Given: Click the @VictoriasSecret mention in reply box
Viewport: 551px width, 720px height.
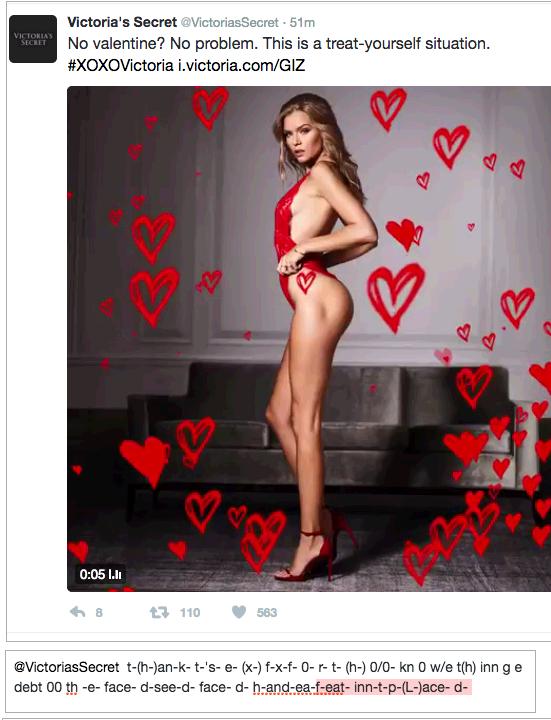Looking at the screenshot, I should click(x=67, y=667).
